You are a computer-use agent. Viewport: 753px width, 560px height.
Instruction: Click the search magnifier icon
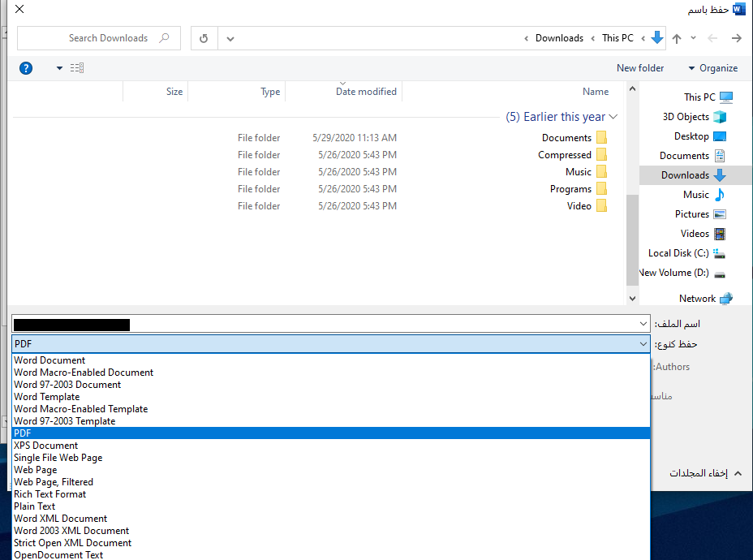coord(164,38)
